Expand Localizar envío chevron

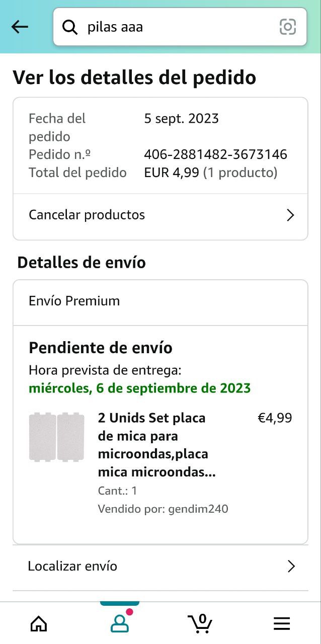point(291,567)
